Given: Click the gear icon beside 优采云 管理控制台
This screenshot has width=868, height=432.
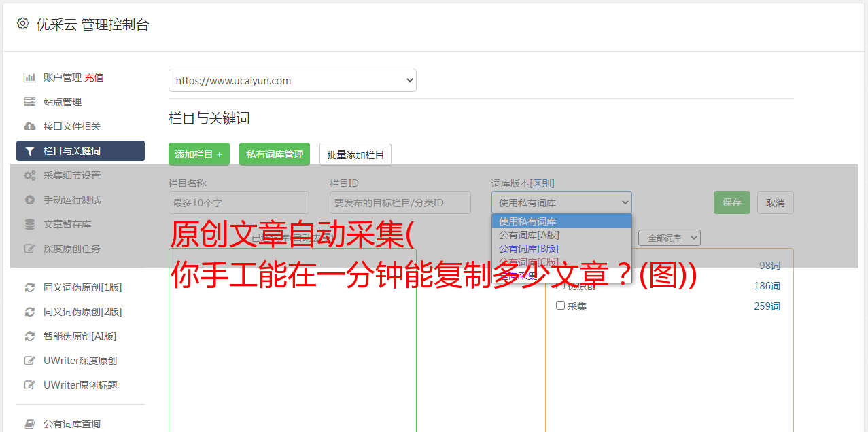Looking at the screenshot, I should [22, 24].
